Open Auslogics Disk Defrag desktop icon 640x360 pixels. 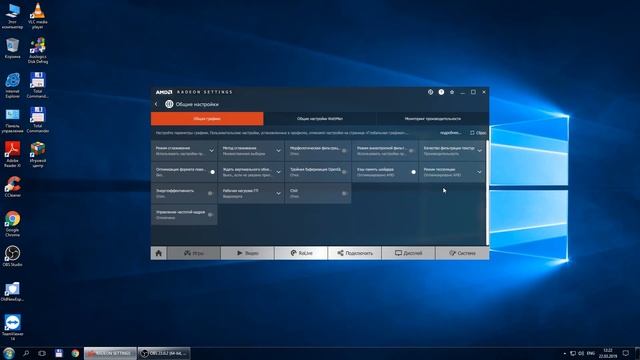pos(38,51)
